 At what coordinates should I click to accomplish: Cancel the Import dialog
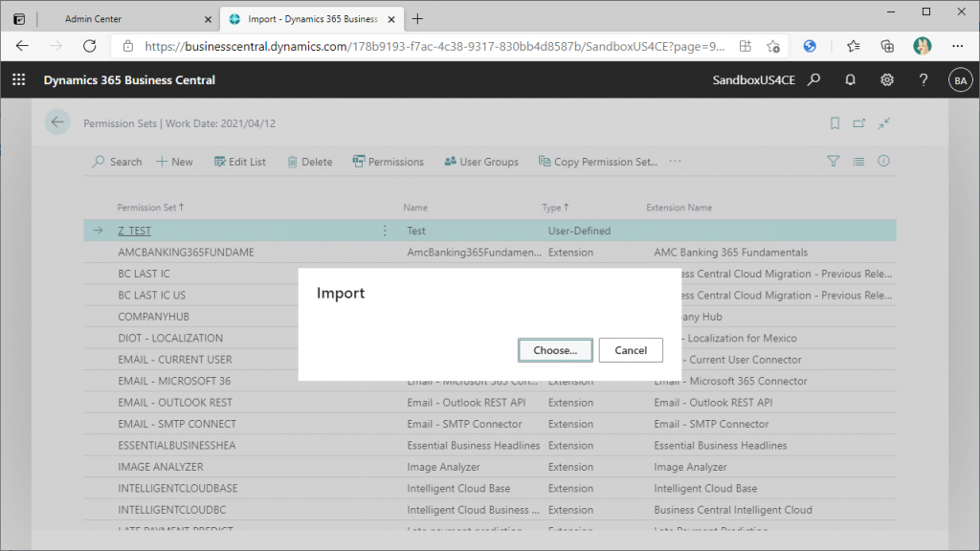(631, 350)
